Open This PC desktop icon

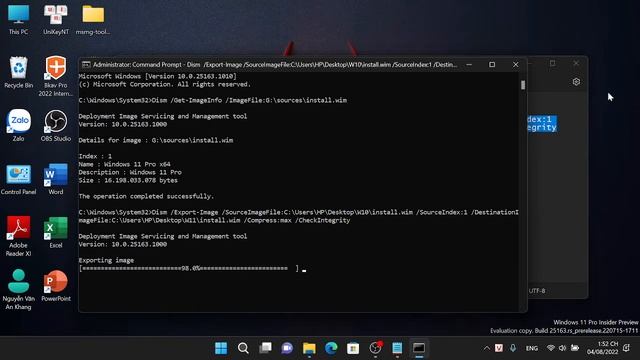tap(18, 20)
